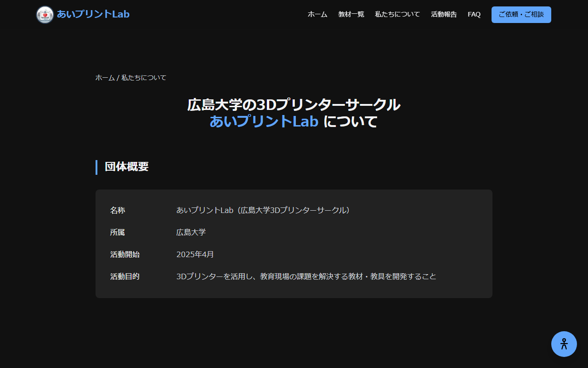Click the ご依頼・ご相談 button
The height and width of the screenshot is (368, 588).
[521, 14]
